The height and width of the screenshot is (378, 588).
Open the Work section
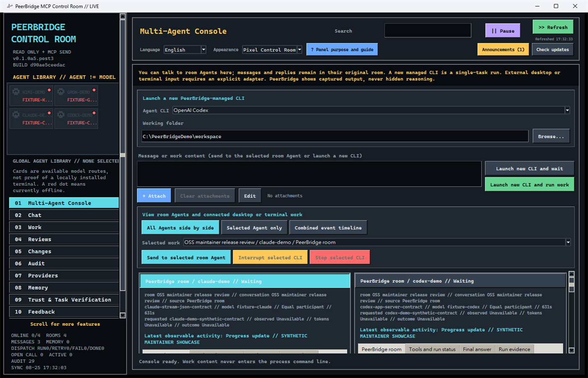64,227
